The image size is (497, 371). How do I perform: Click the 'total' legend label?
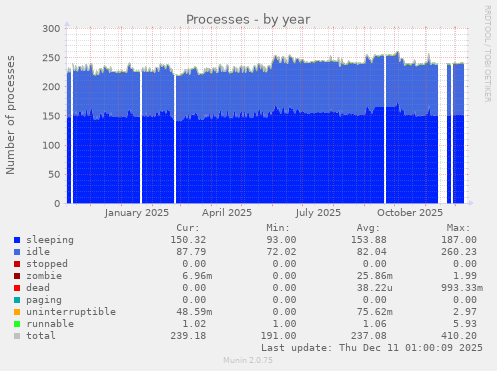click(41, 336)
